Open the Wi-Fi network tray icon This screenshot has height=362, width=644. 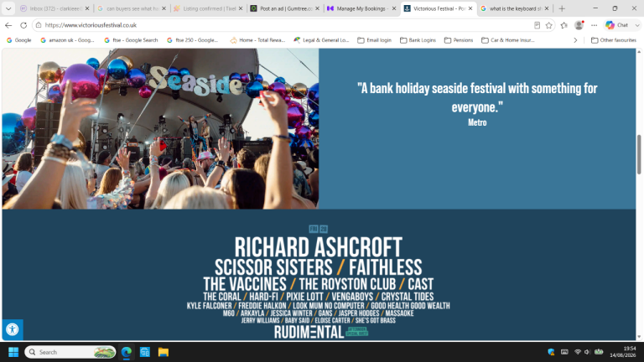[x=578, y=352]
